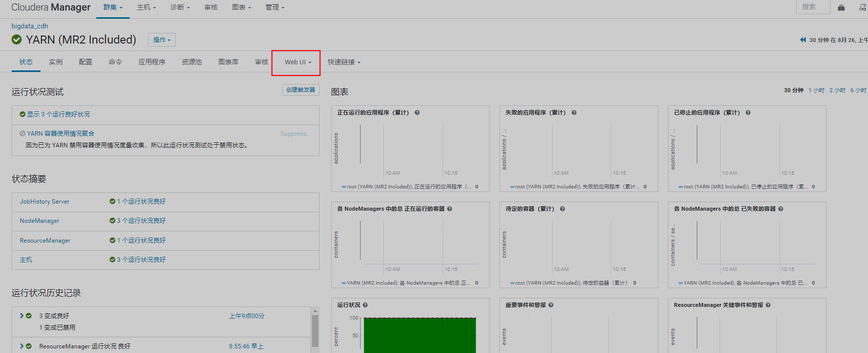
Task: Open help for 待定的容器 chart
Action: point(563,209)
